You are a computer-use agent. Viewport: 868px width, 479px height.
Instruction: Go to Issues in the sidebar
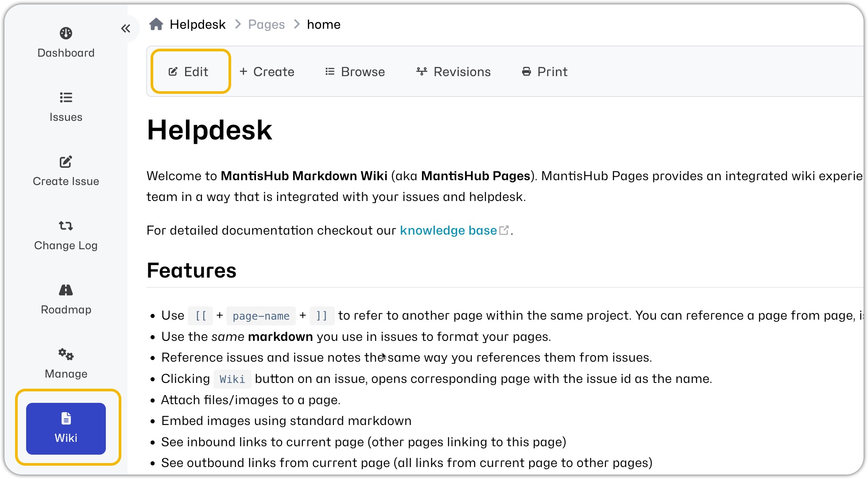coord(66,117)
